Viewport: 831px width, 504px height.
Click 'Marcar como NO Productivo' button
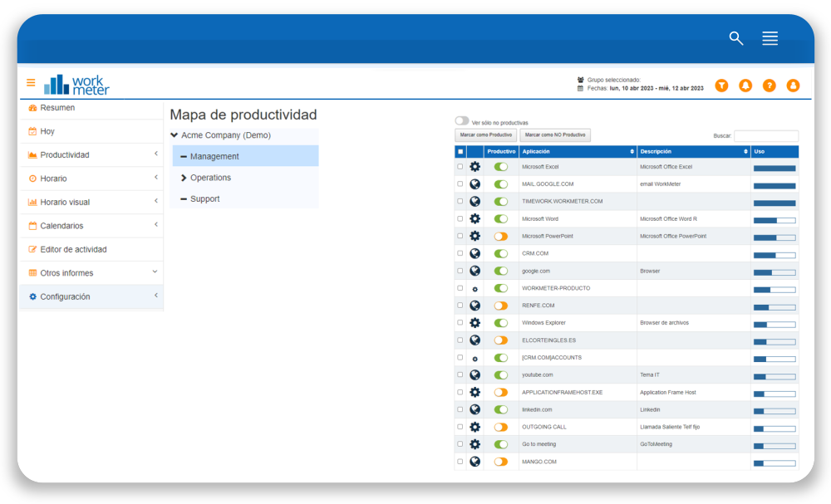[555, 135]
